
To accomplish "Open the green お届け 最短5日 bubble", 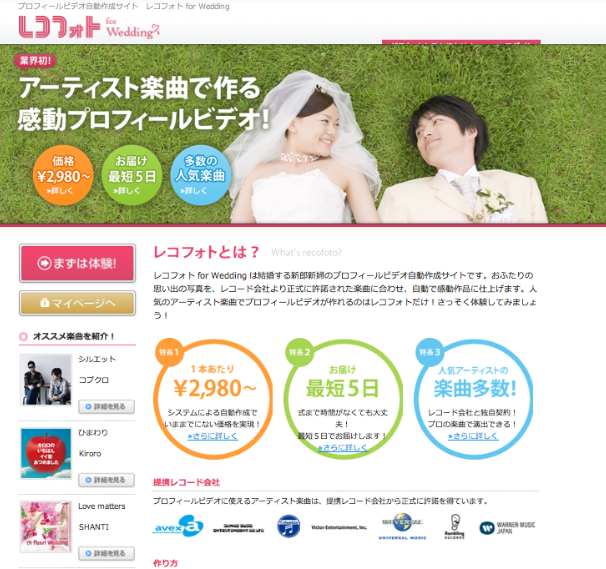I will [131, 175].
